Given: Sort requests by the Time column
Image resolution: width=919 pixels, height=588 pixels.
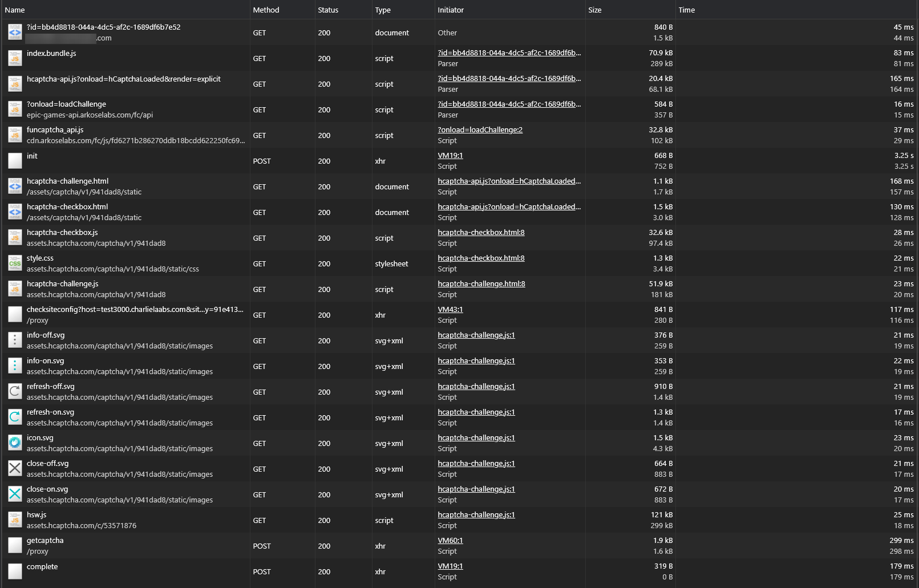Looking at the screenshot, I should pyautogui.click(x=686, y=10).
